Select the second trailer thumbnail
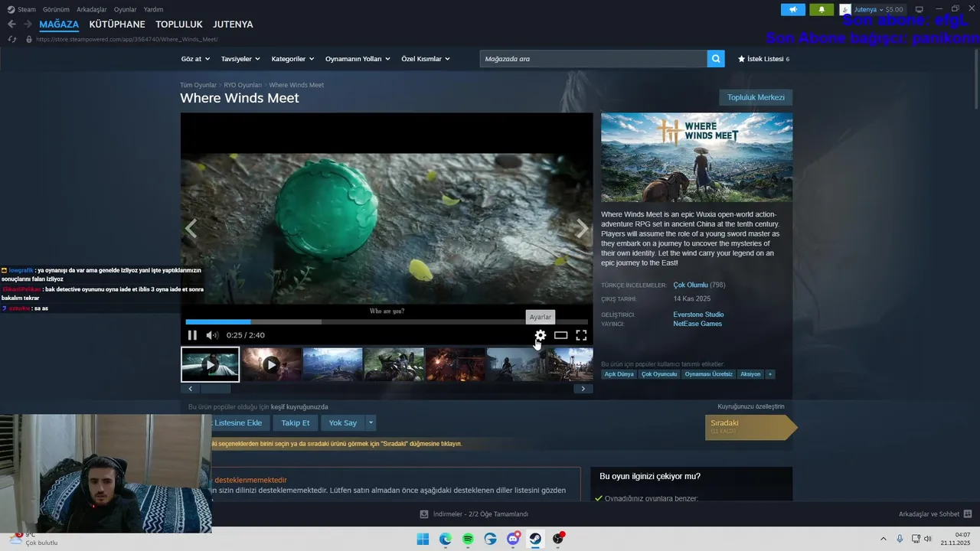The image size is (980, 551). [272, 364]
